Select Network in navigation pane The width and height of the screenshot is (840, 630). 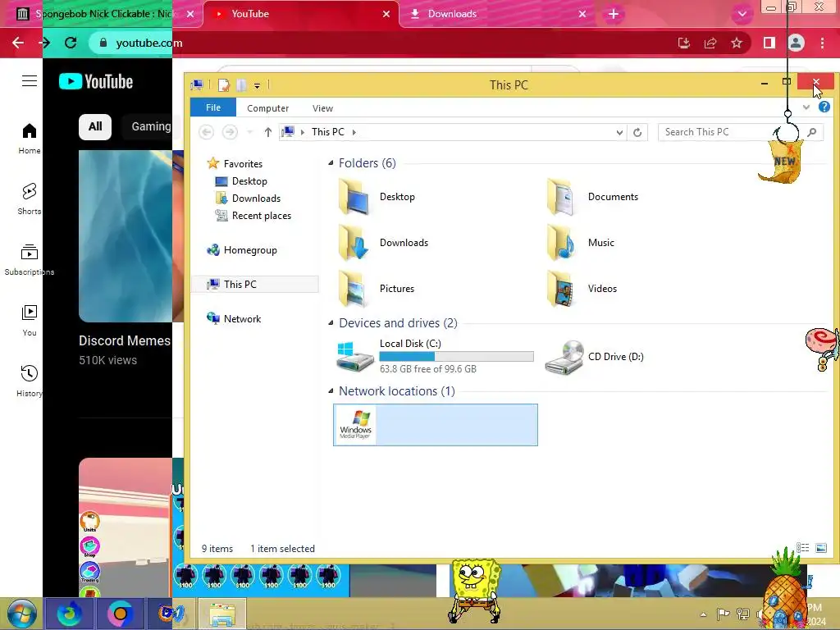point(234,319)
